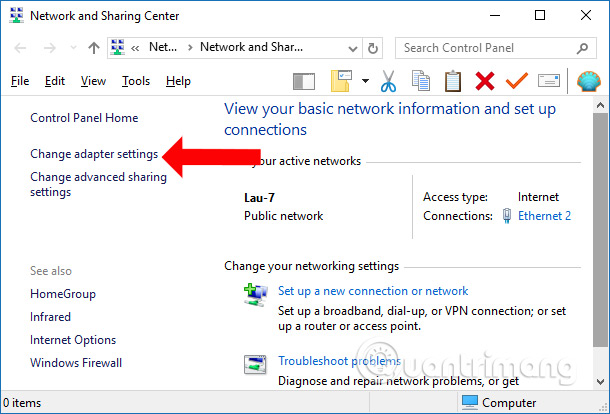Go up one folder level
The width and height of the screenshot is (610, 414).
[93, 48]
